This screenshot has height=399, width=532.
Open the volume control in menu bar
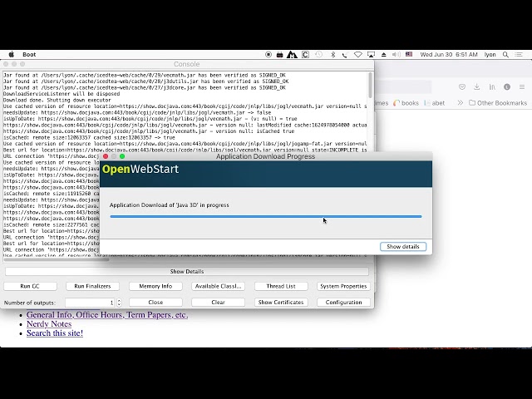pos(396,54)
